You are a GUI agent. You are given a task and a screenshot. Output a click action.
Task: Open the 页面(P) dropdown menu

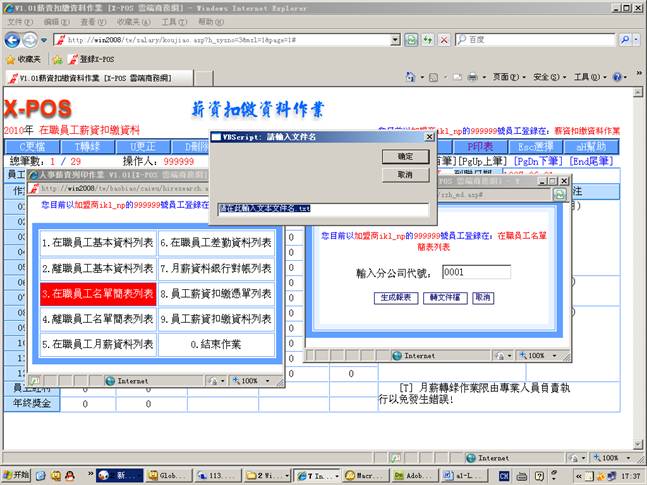pos(505,77)
